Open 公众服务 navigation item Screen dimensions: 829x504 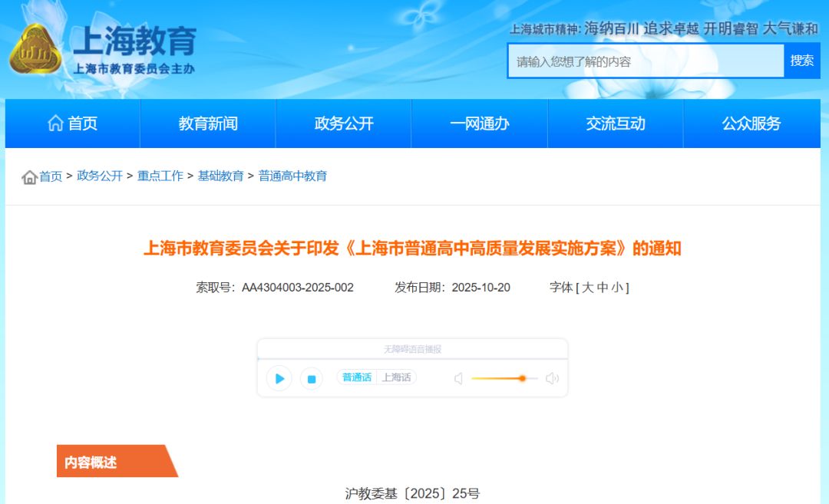(x=751, y=124)
